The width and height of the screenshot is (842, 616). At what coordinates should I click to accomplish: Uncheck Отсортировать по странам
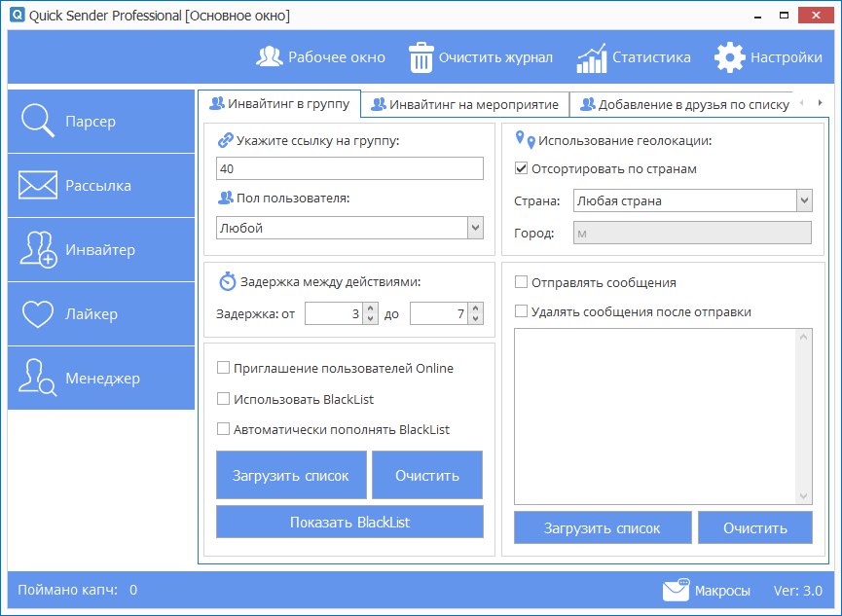point(521,168)
